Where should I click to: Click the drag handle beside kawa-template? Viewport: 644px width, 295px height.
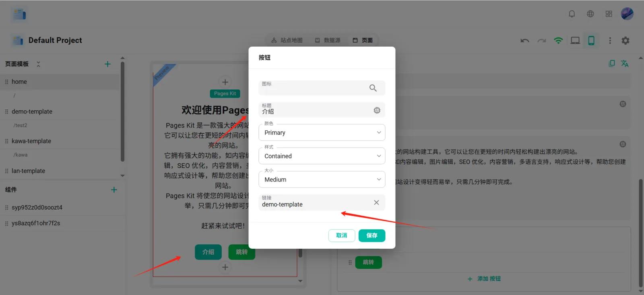(x=6, y=141)
